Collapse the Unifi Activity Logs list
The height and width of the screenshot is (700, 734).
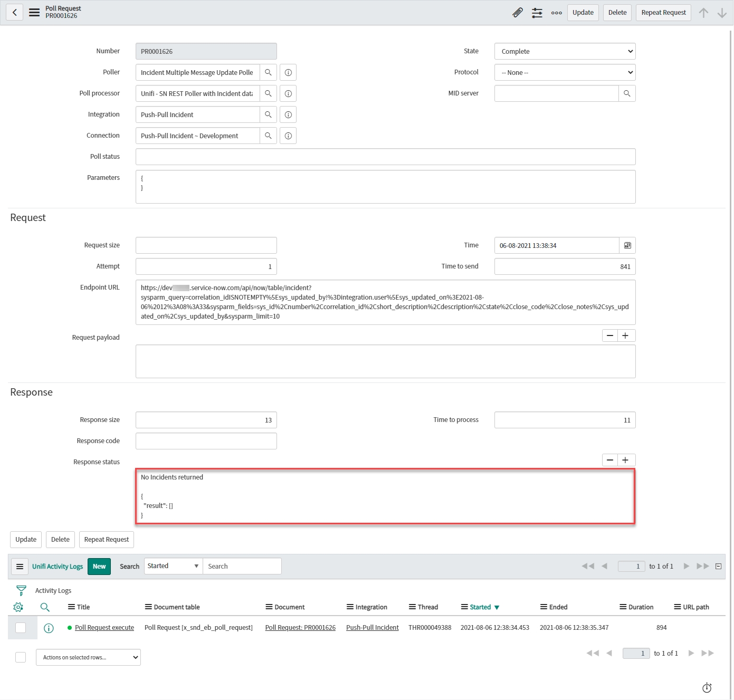click(x=718, y=566)
